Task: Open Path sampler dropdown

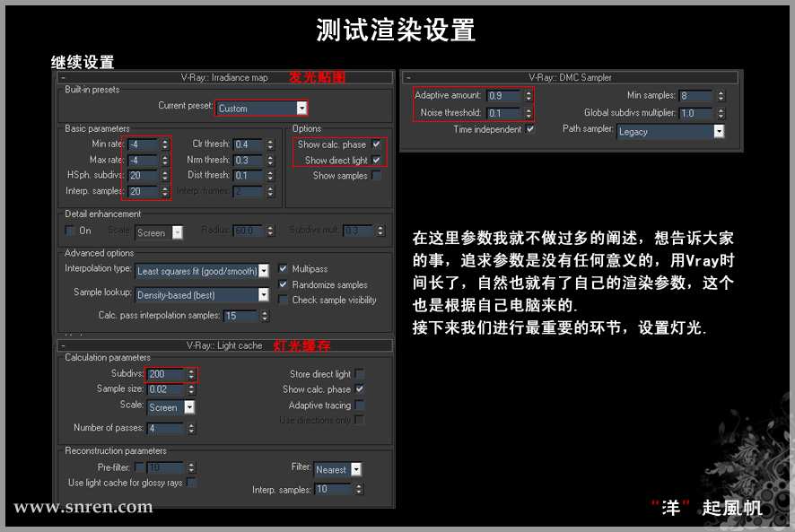Action: [670, 131]
